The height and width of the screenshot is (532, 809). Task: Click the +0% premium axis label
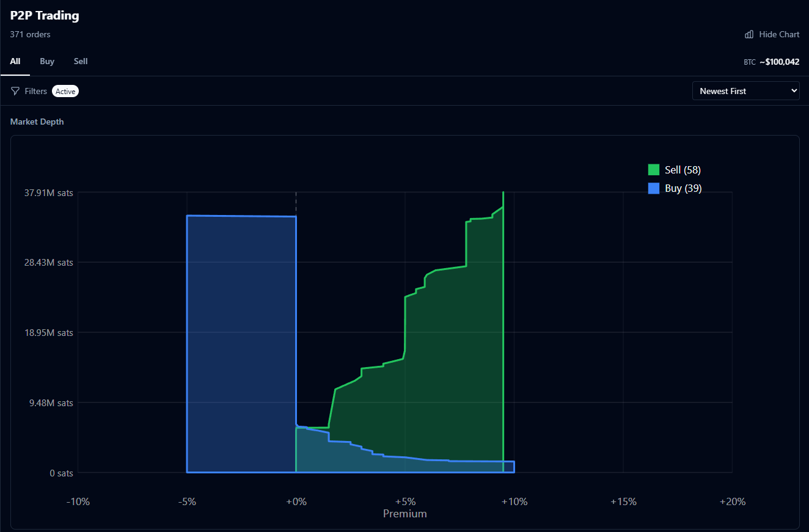[296, 501]
